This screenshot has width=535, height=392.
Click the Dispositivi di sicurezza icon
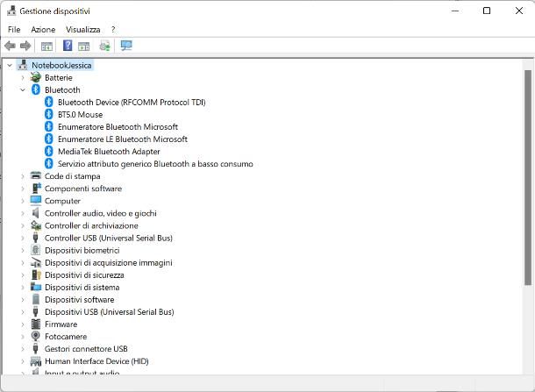36,274
